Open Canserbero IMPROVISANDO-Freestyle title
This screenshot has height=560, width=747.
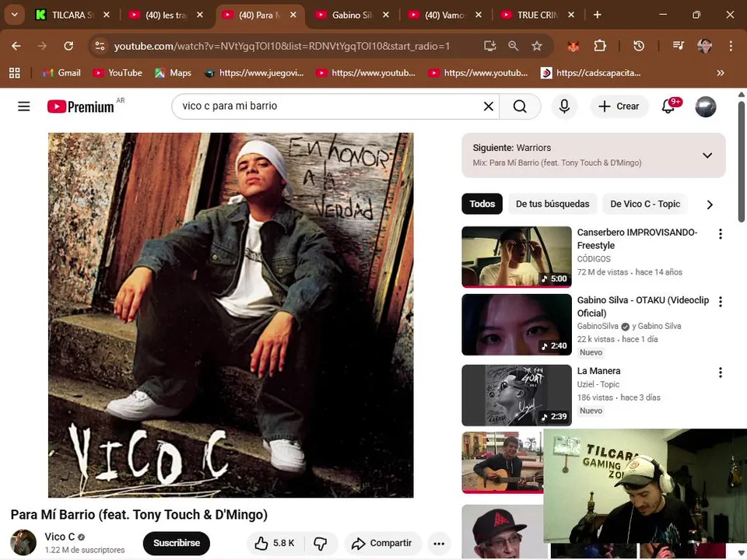pos(637,239)
